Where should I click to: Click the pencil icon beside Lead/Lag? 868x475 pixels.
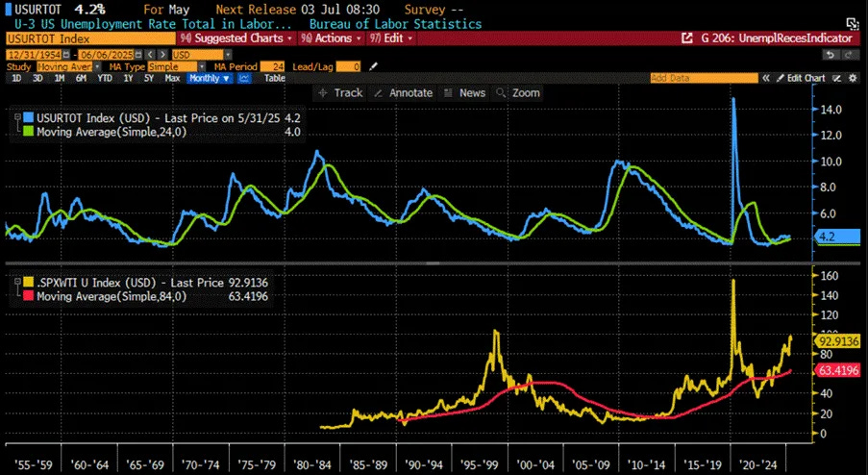click(374, 66)
